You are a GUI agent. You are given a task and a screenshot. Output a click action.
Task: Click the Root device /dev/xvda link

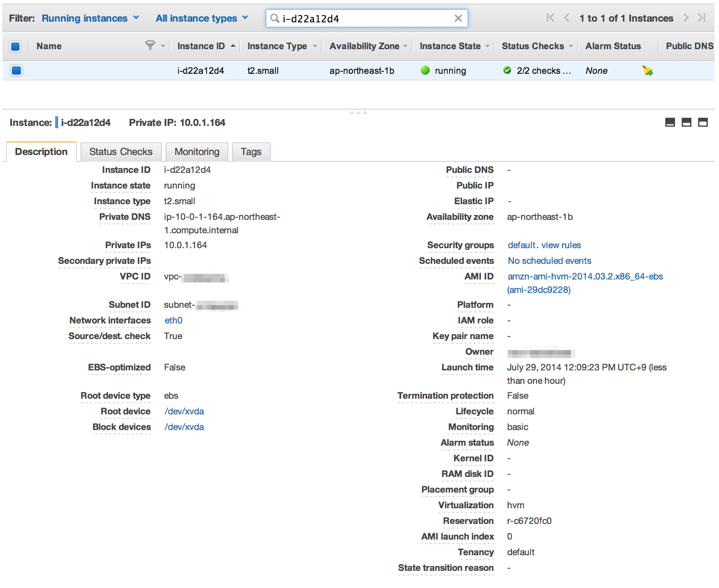coord(184,411)
